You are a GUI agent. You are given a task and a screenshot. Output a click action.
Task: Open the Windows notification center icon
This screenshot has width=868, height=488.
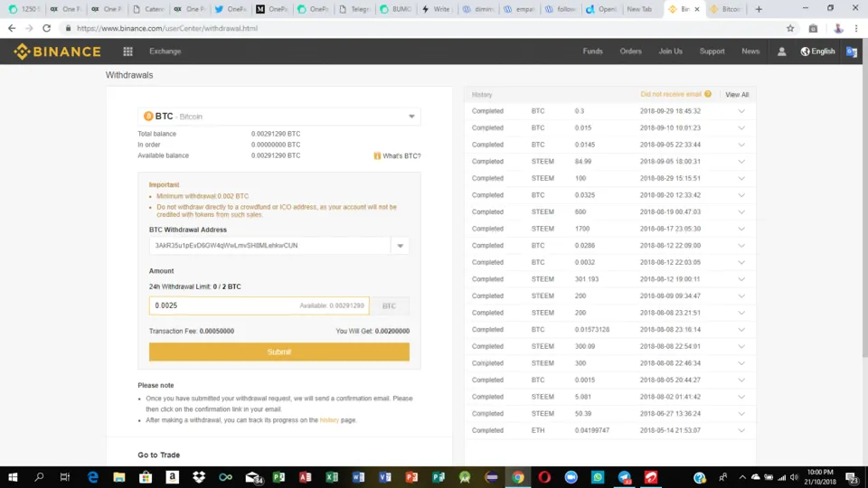(852, 477)
